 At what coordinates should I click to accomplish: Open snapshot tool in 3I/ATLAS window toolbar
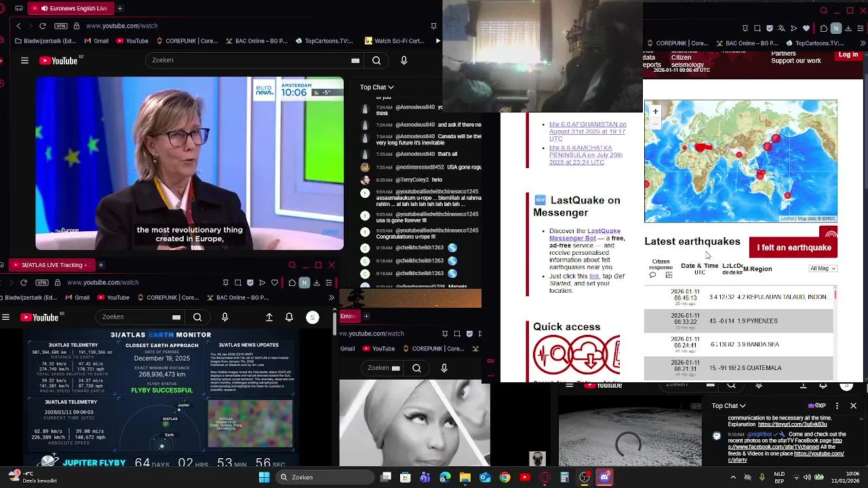pyautogui.click(x=238, y=283)
